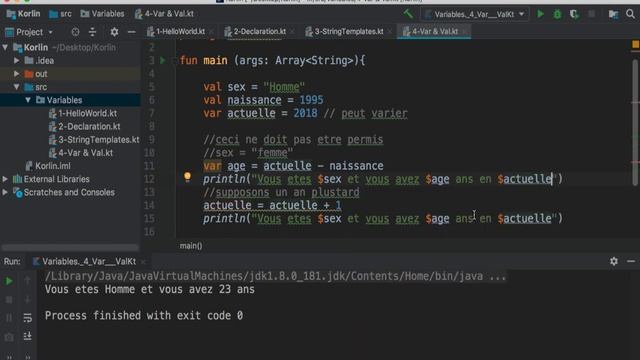Click 'Process finished with exit code 0' text
The height and width of the screenshot is (360, 640).
tap(144, 316)
